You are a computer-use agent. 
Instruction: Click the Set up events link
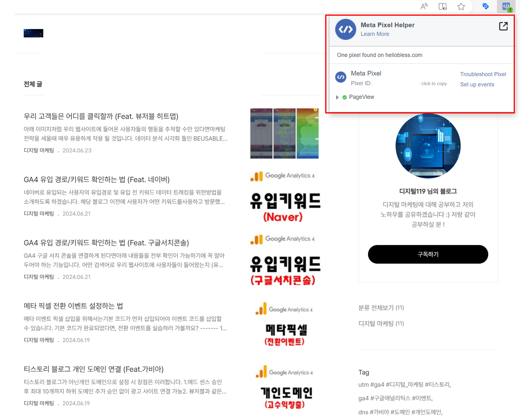477,84
